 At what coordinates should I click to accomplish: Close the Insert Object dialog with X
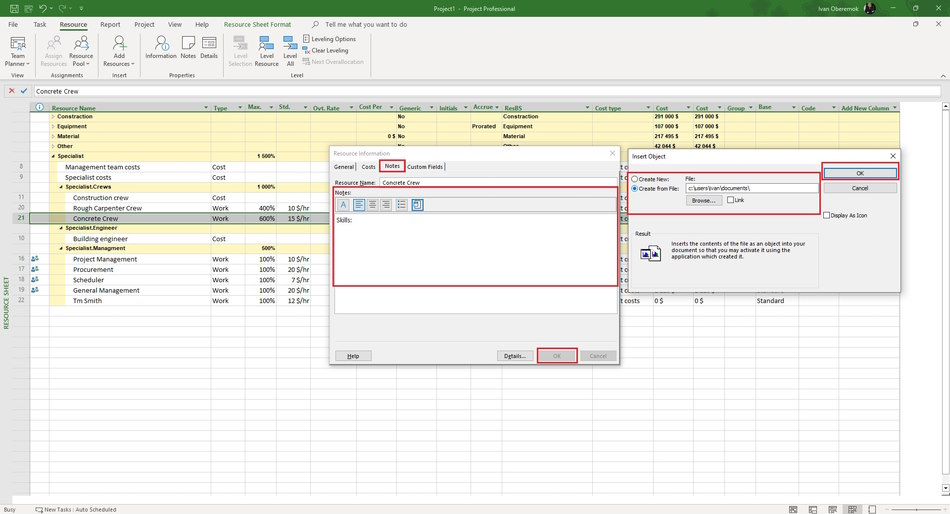[892, 156]
